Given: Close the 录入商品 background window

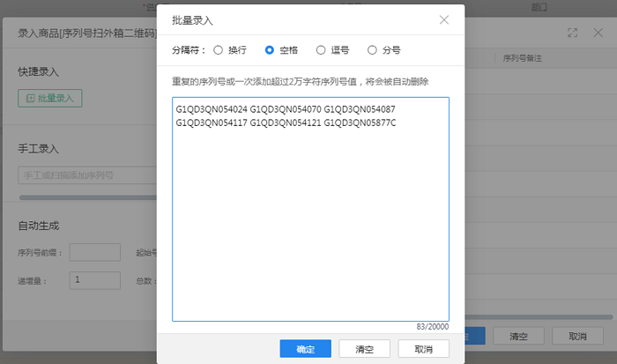Looking at the screenshot, I should tap(597, 33).
